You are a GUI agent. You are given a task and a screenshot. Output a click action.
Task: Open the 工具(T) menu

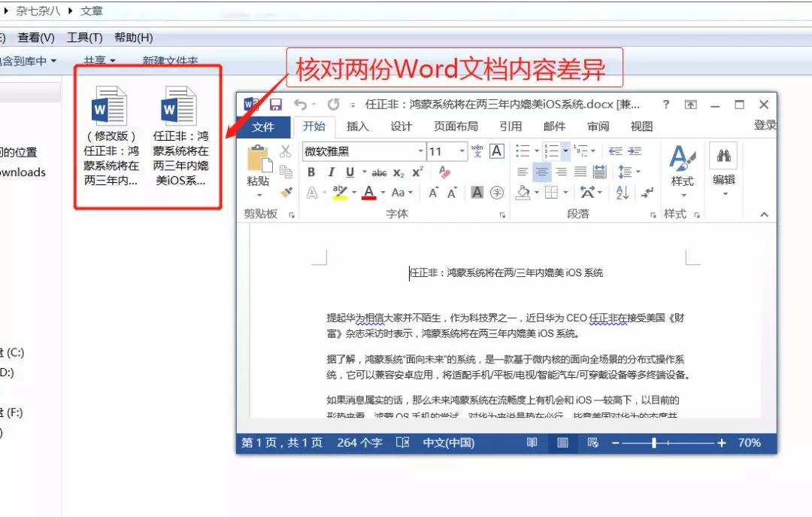(x=85, y=37)
